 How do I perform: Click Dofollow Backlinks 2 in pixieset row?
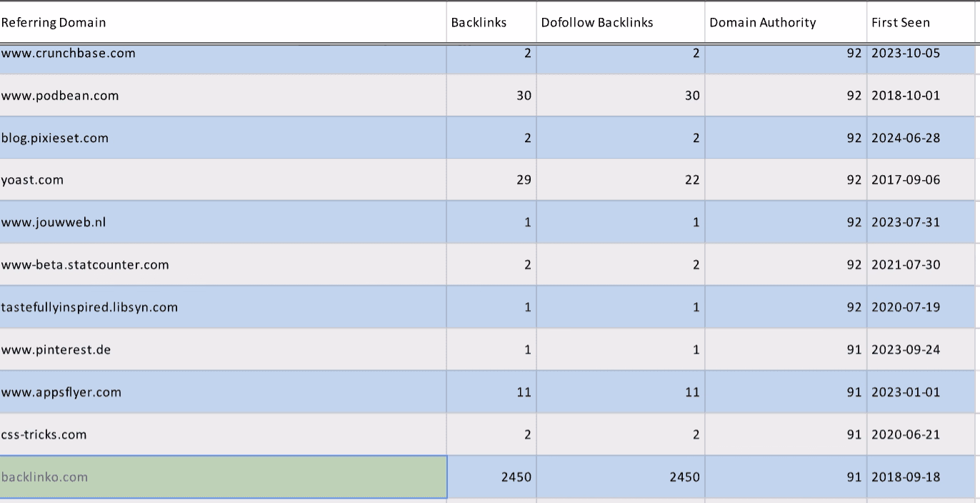tap(621, 138)
